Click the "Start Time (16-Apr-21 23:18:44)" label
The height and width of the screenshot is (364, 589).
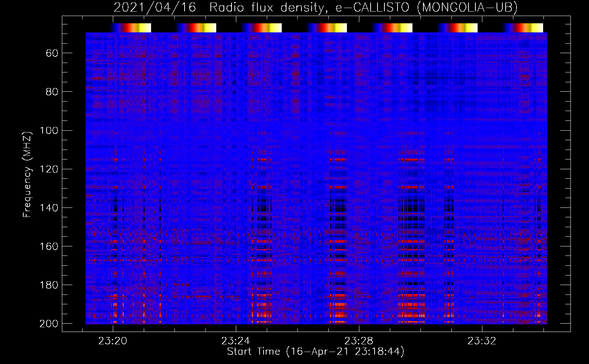point(316,352)
